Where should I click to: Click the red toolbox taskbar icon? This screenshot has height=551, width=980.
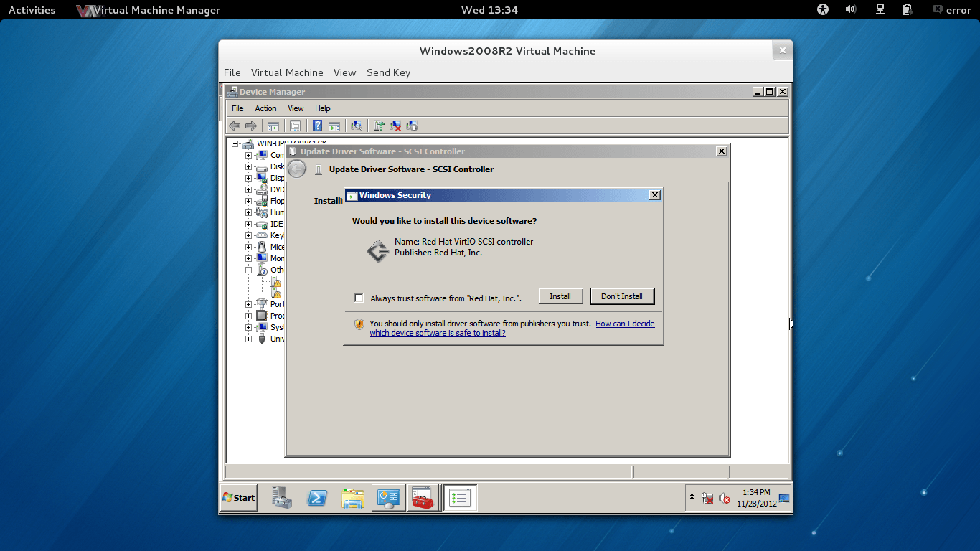pos(423,498)
